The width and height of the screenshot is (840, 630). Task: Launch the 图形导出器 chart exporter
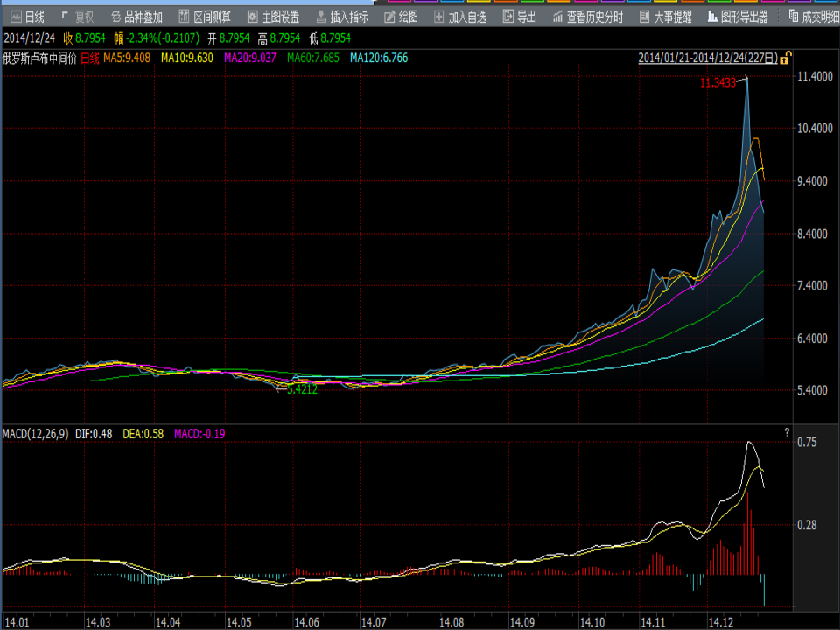[x=738, y=17]
